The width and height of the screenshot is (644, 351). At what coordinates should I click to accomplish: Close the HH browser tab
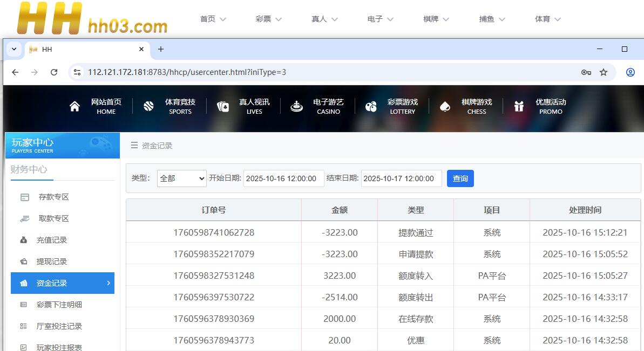tap(141, 49)
